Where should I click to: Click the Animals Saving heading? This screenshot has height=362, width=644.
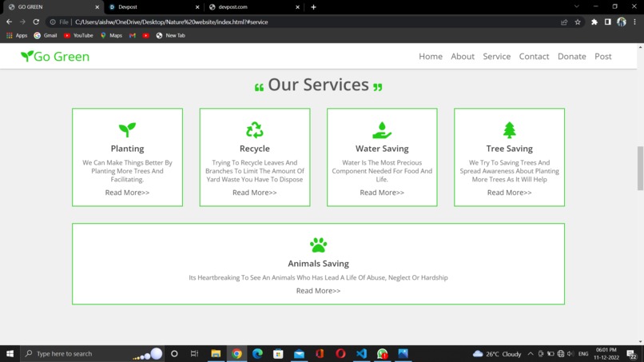click(x=318, y=264)
